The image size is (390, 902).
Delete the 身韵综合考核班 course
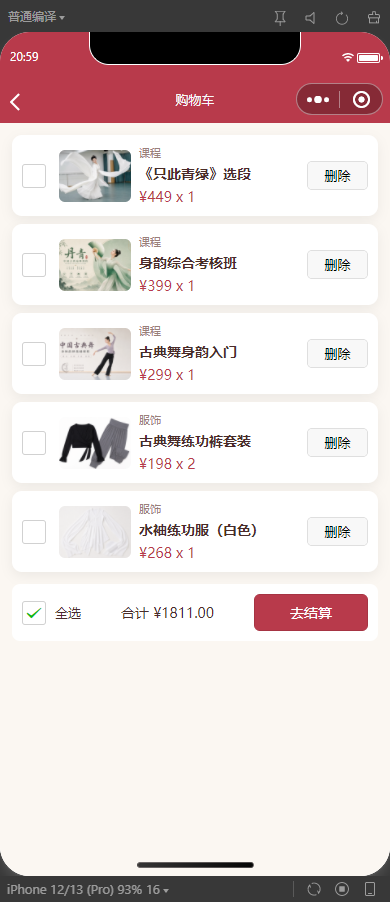pos(337,265)
